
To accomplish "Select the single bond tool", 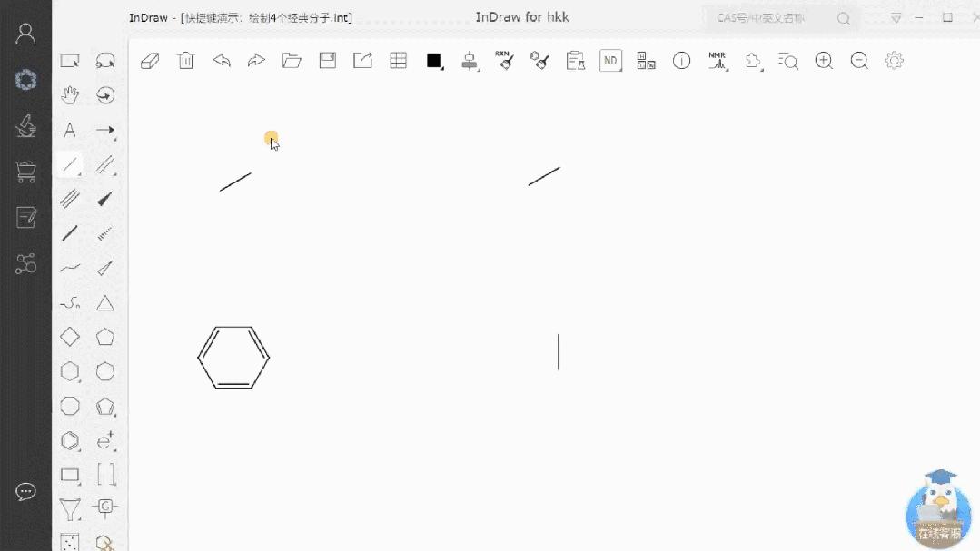I will click(x=70, y=165).
